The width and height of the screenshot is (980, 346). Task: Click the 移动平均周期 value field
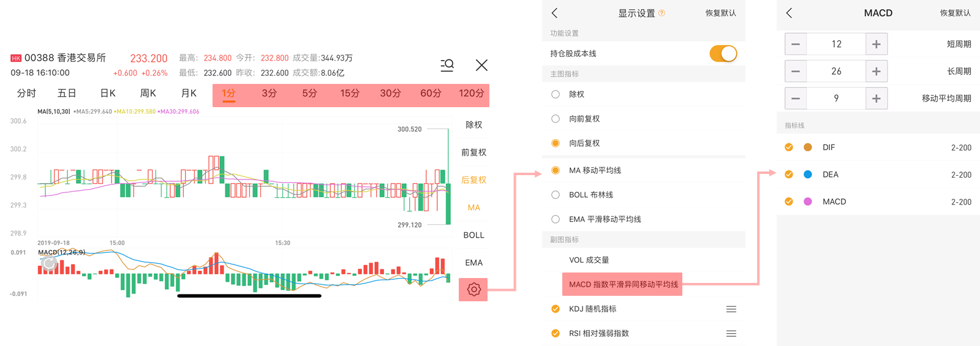[x=836, y=98]
